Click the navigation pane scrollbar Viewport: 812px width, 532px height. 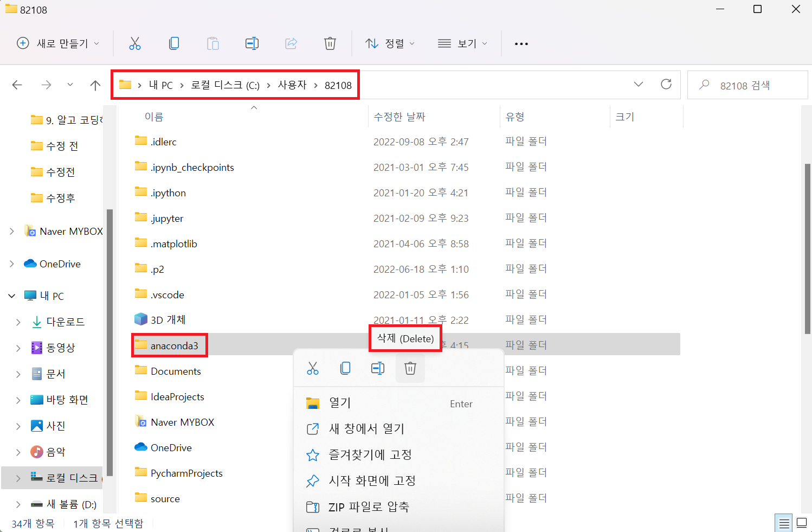(110, 342)
